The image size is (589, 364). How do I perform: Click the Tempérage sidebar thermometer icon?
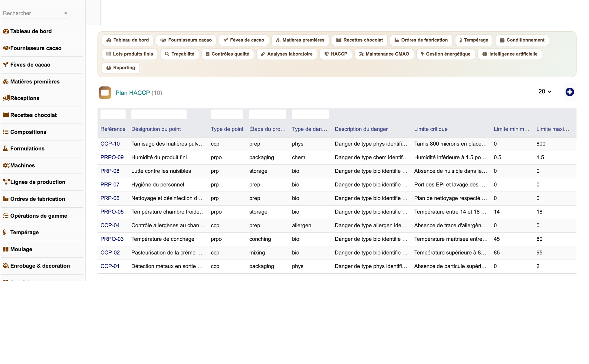[5, 232]
